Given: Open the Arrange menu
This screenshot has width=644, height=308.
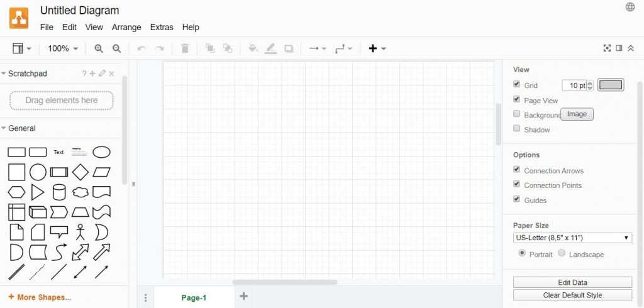Looking at the screenshot, I should coord(126,27).
